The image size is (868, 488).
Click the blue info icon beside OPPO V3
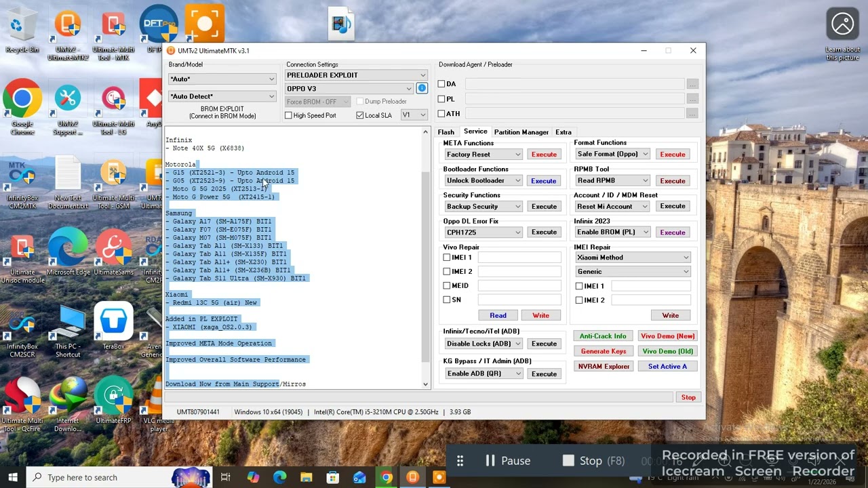[x=422, y=89]
